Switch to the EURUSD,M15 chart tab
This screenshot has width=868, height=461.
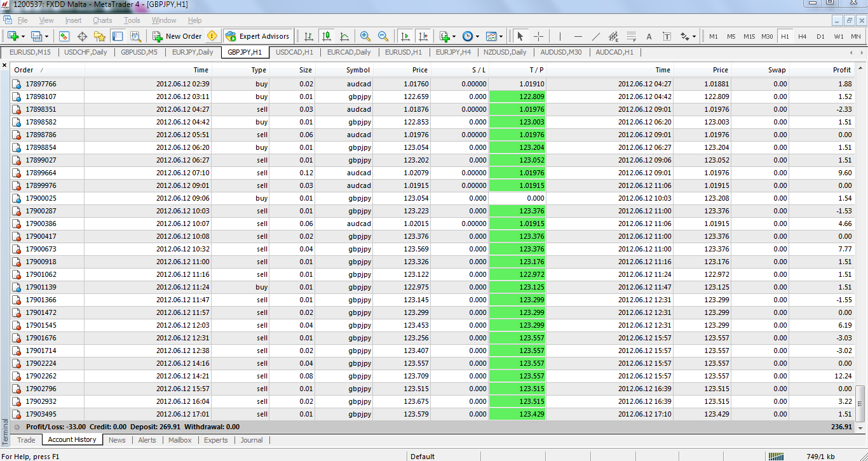30,52
